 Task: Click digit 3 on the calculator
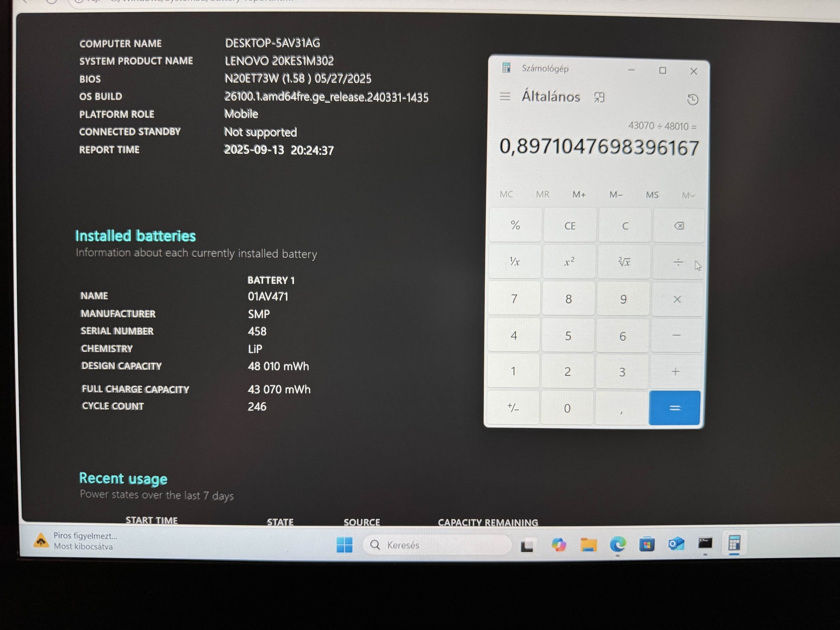[x=622, y=372]
